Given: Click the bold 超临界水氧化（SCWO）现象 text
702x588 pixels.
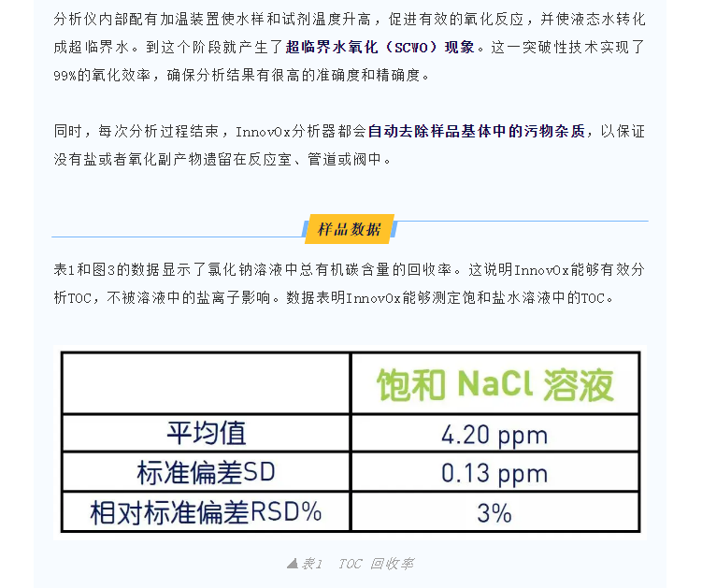Looking at the screenshot, I should coord(384,46).
